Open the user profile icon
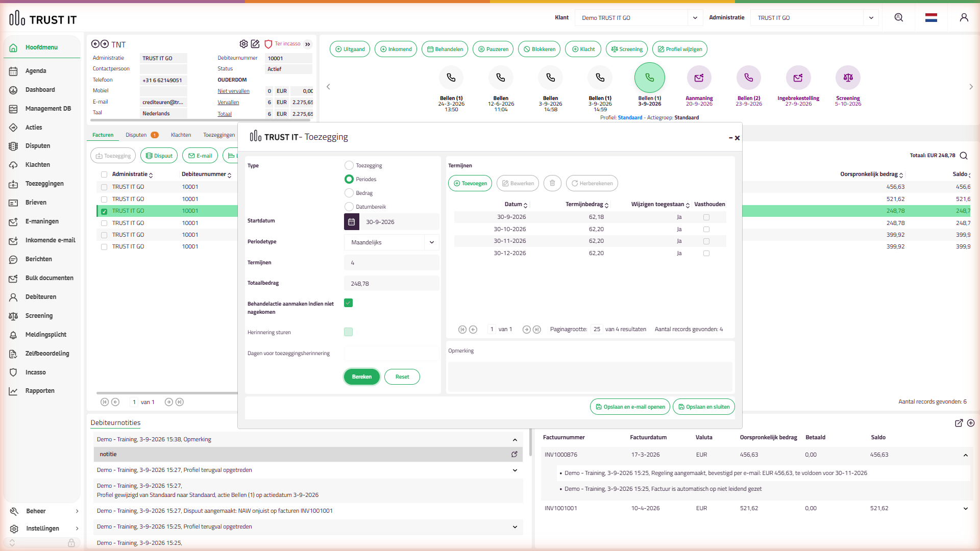The height and width of the screenshot is (551, 980). tap(964, 17)
